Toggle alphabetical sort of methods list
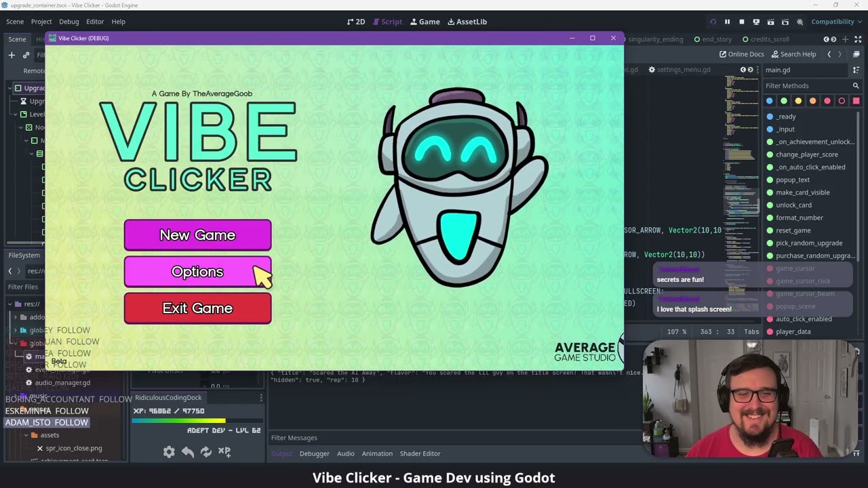 coord(856,70)
